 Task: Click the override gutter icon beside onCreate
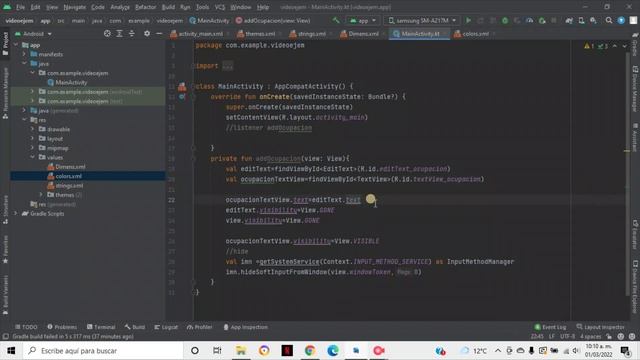pyautogui.click(x=182, y=97)
